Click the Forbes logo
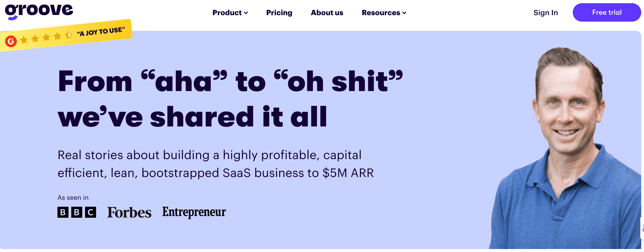The height and width of the screenshot is (252, 644). point(129,212)
